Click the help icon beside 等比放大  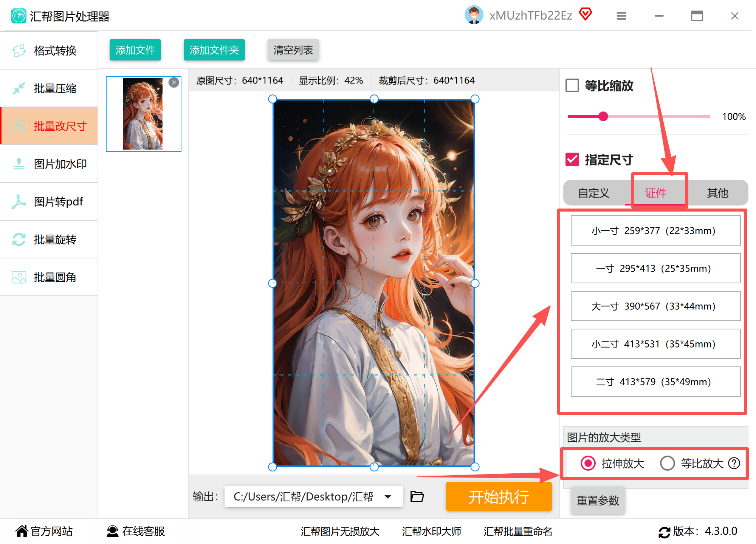(734, 463)
